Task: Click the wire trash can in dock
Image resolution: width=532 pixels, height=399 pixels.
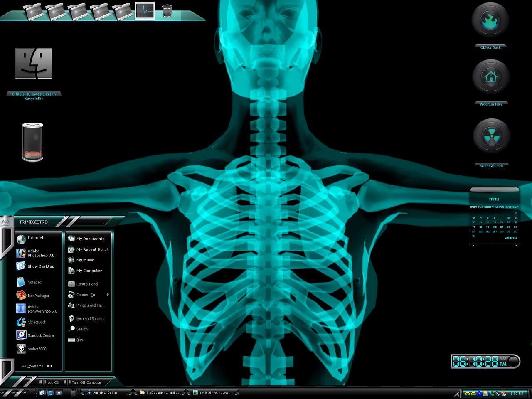Action: tap(167, 11)
